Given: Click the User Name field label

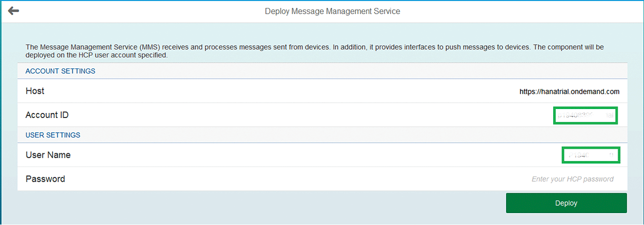Looking at the screenshot, I should tap(48, 155).
